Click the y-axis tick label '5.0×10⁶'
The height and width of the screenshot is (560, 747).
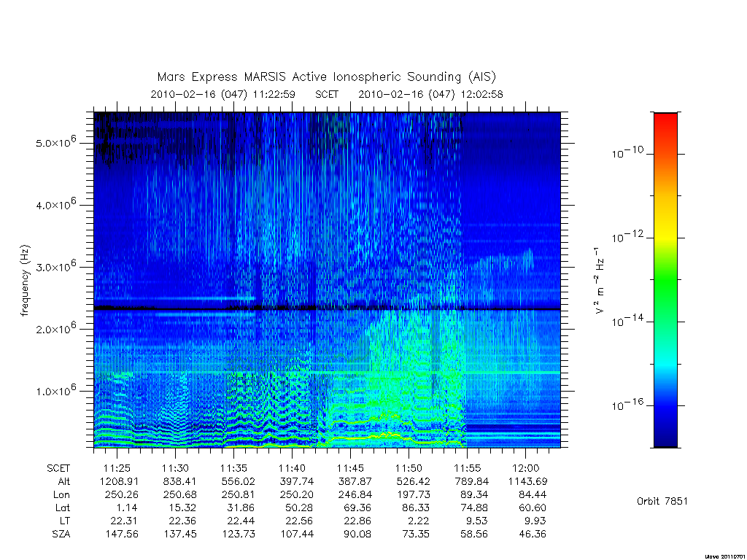click(55, 141)
